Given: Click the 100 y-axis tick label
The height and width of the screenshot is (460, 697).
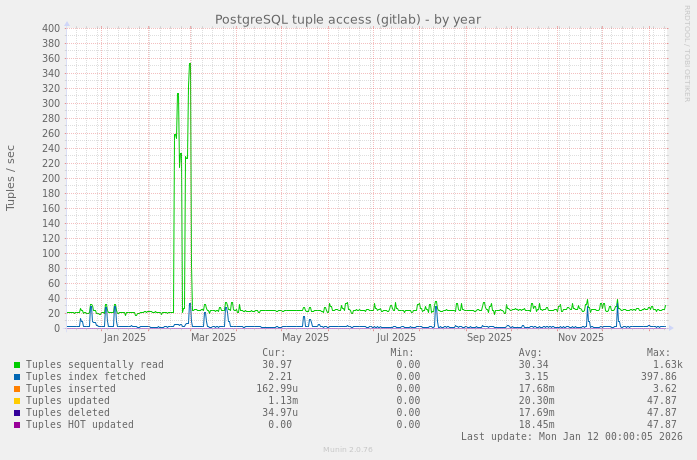Looking at the screenshot, I should point(51,254).
